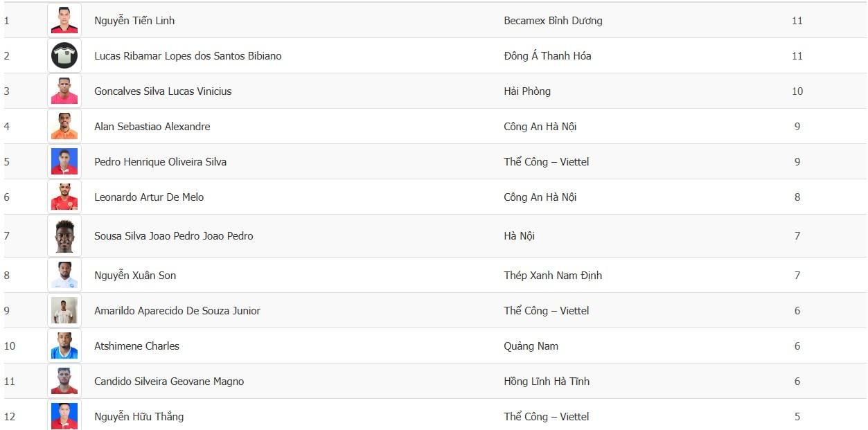Click Nguyễn Tiến Linh's player photo

pos(64,20)
